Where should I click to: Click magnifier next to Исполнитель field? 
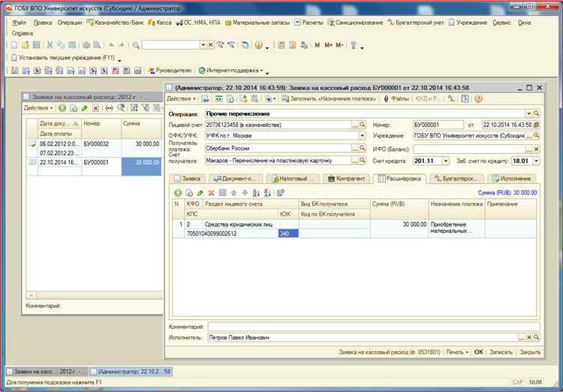[x=536, y=337]
